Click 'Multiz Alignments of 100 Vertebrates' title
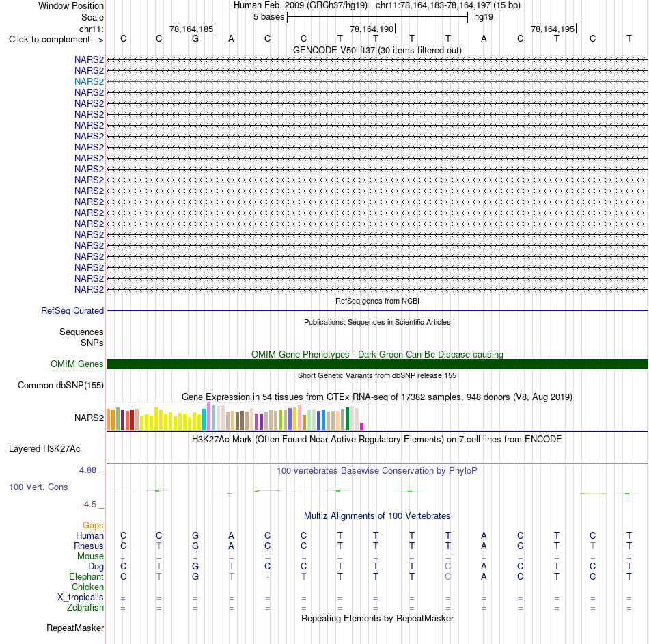Image resolution: width=649 pixels, height=644 pixels. 377,515
